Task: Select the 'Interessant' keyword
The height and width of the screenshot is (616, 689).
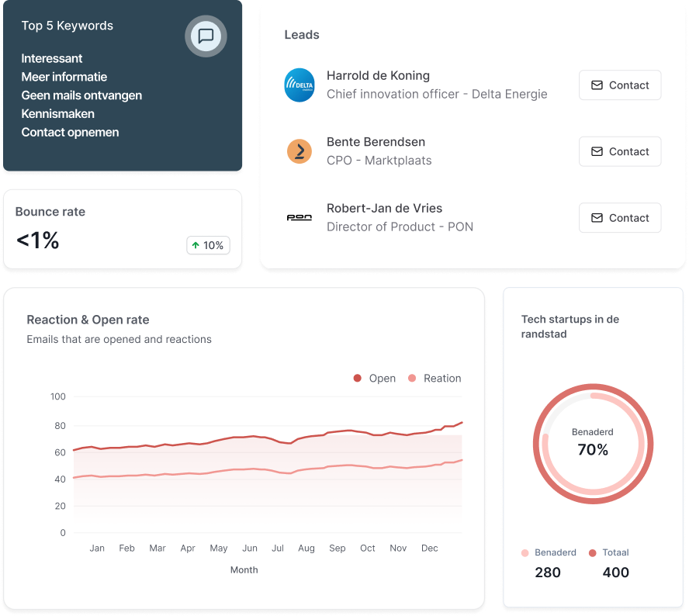Action: (52, 58)
